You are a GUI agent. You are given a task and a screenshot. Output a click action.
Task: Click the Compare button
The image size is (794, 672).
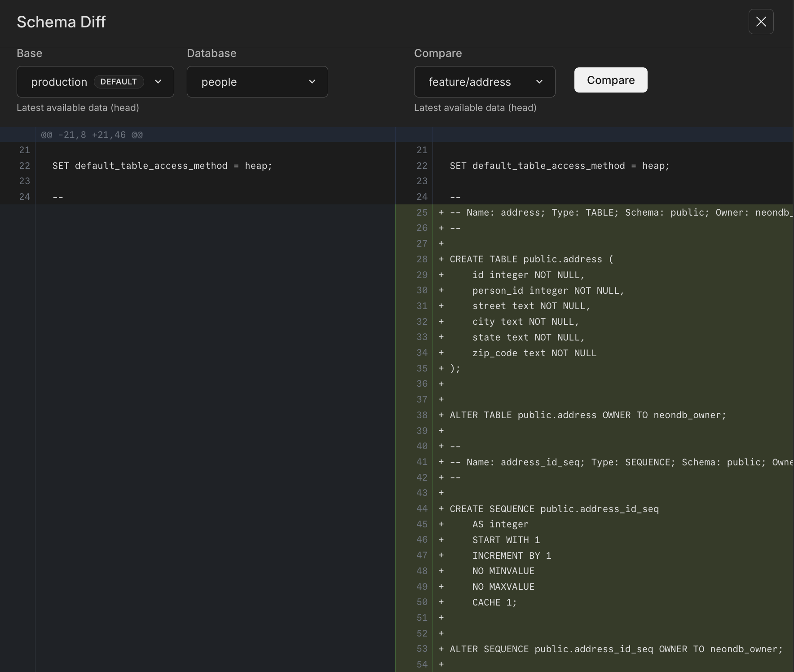(x=610, y=80)
